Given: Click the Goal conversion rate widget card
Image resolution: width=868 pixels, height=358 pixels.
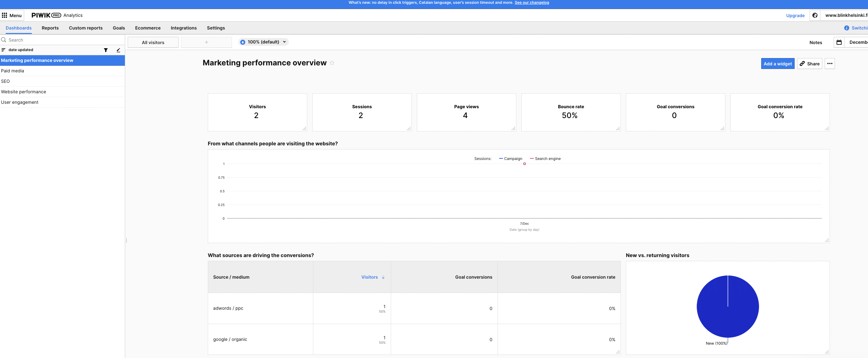Looking at the screenshot, I should pyautogui.click(x=780, y=112).
